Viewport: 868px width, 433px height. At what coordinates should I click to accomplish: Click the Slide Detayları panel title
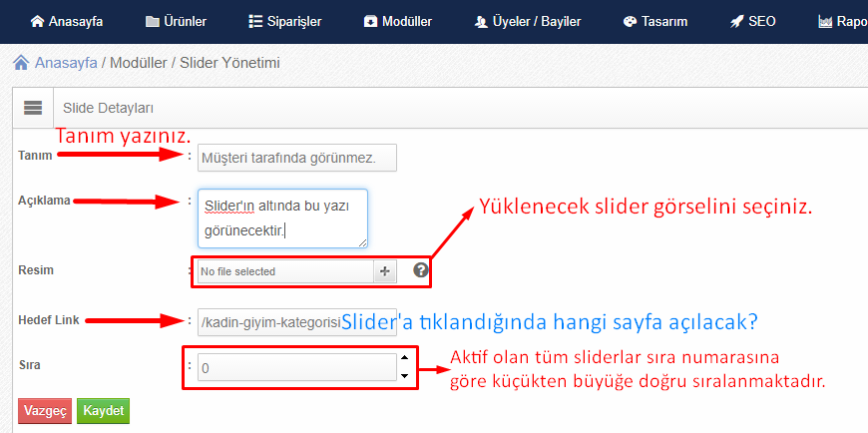(109, 108)
